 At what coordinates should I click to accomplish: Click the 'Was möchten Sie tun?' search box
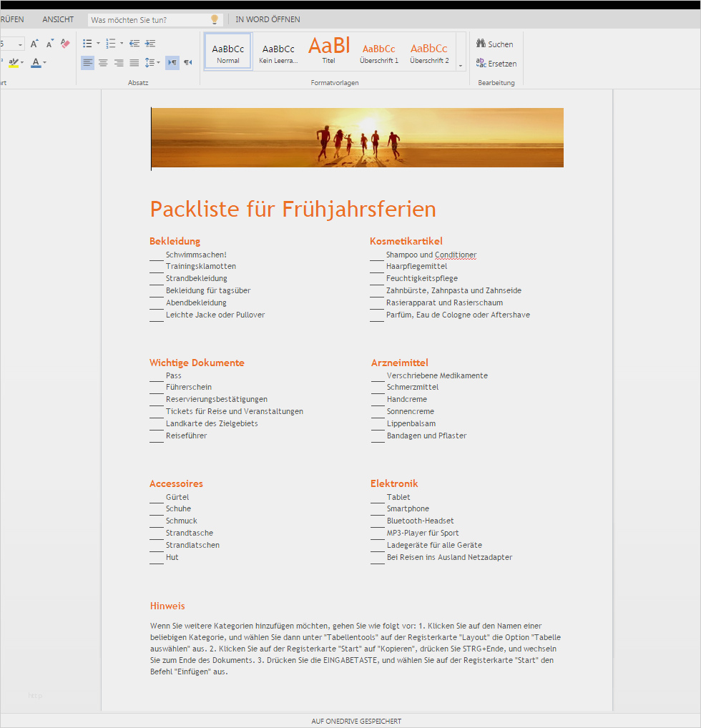point(150,19)
